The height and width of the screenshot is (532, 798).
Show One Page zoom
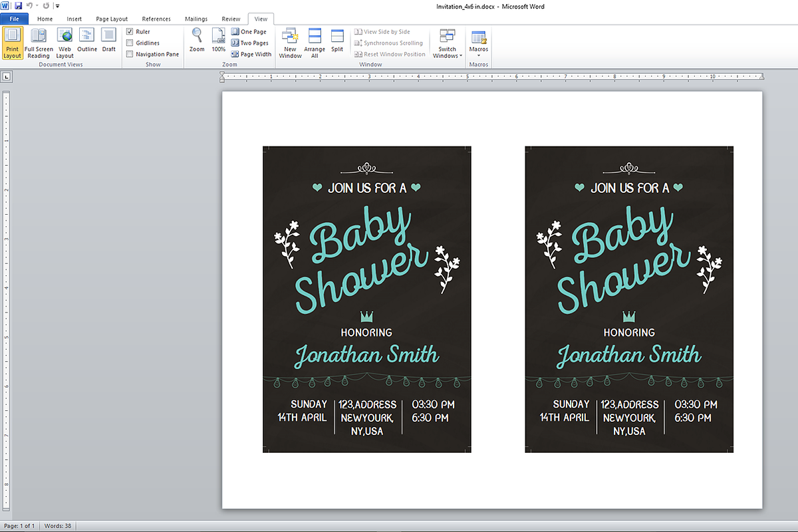(x=249, y=31)
